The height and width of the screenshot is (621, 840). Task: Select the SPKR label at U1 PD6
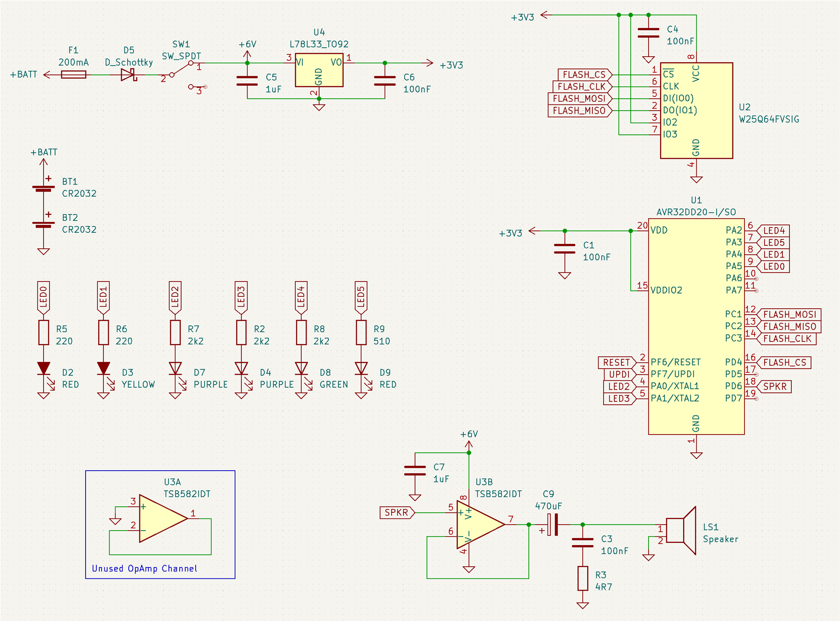click(774, 386)
